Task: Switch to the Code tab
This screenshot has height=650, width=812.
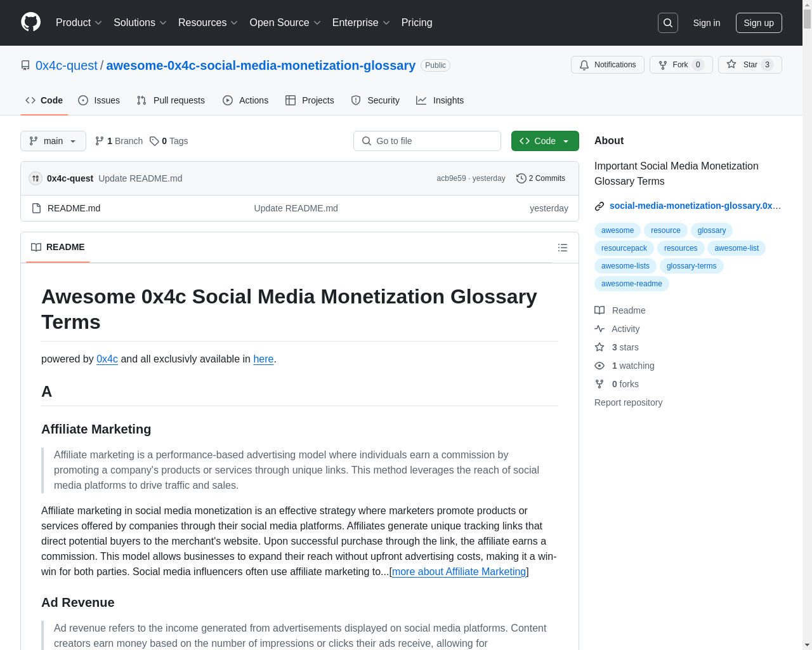Action: point(44,100)
